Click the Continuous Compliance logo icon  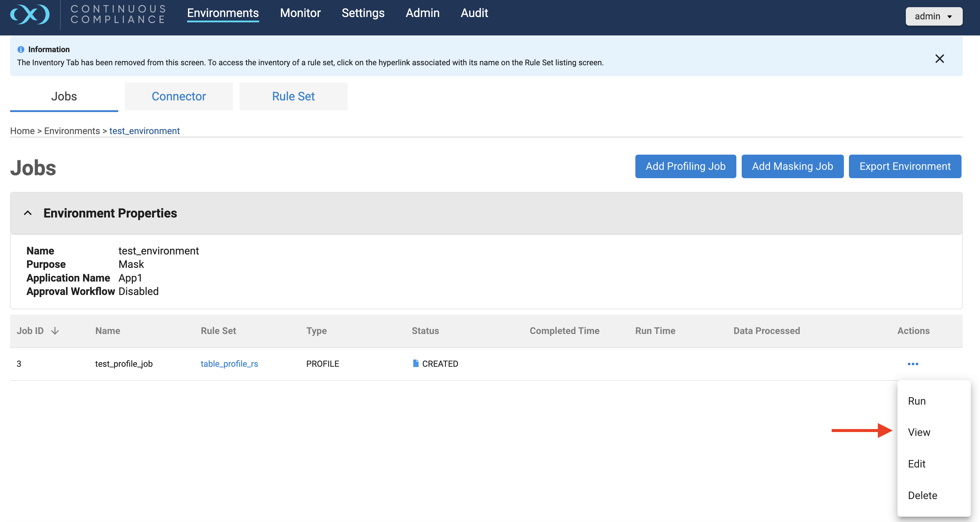[30, 15]
